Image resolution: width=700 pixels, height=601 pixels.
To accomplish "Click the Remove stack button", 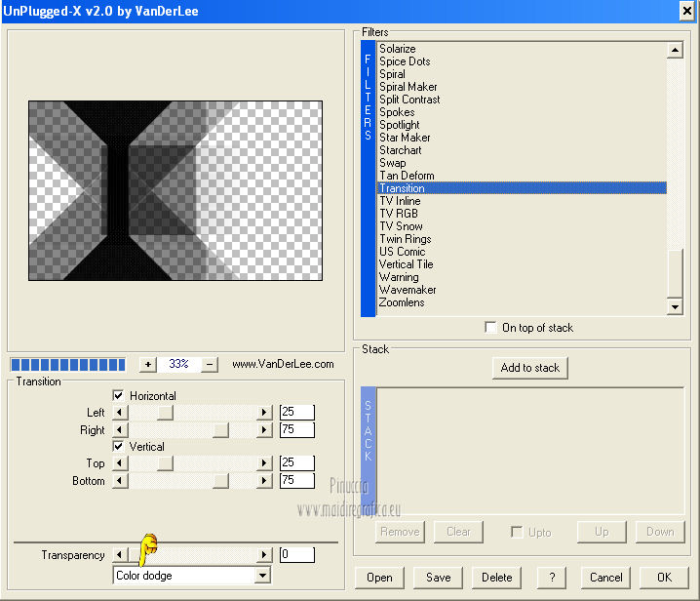I will click(400, 532).
